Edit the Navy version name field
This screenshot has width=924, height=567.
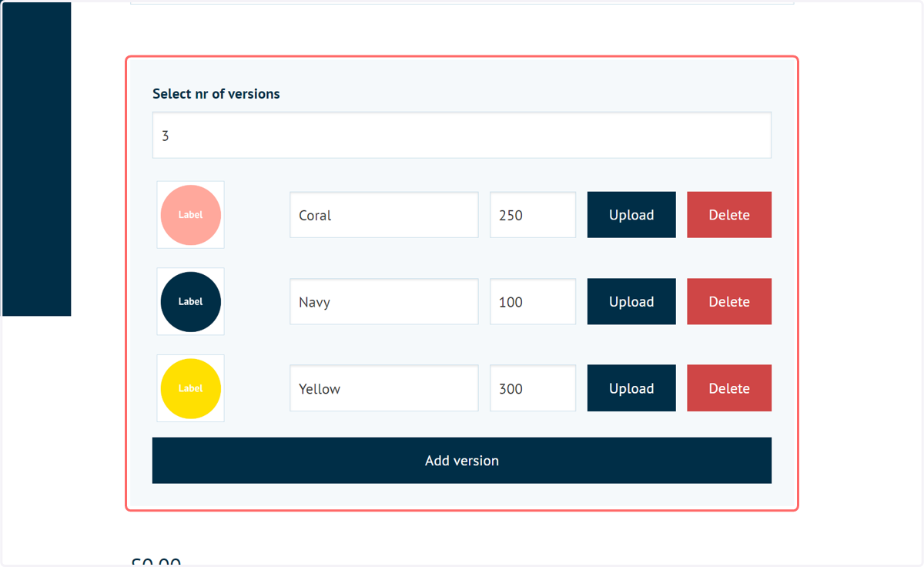pyautogui.click(x=384, y=302)
